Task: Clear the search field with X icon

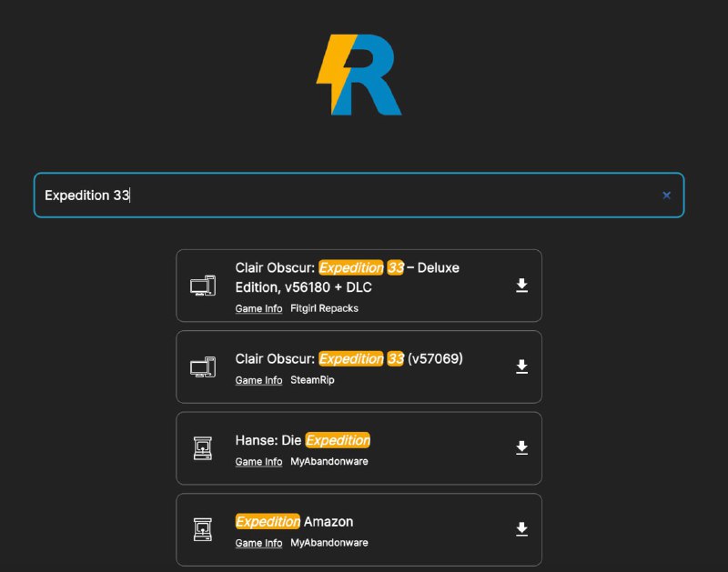Action: point(666,196)
